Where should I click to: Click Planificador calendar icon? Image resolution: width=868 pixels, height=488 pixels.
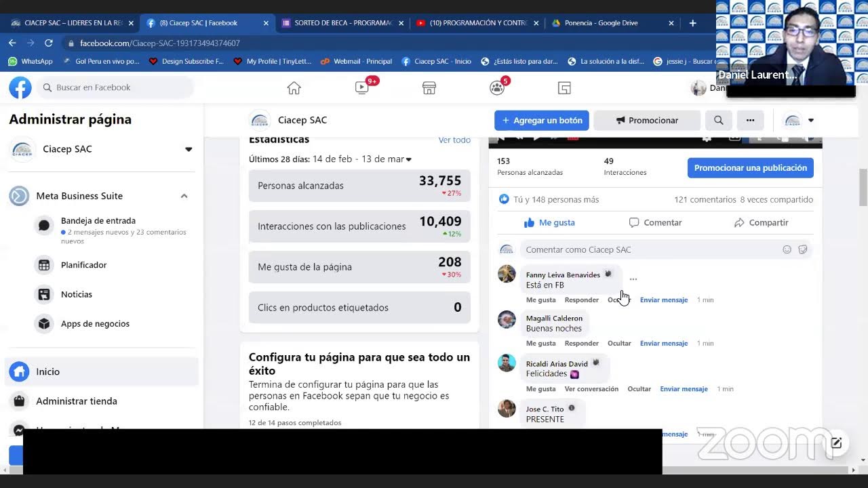click(44, 265)
